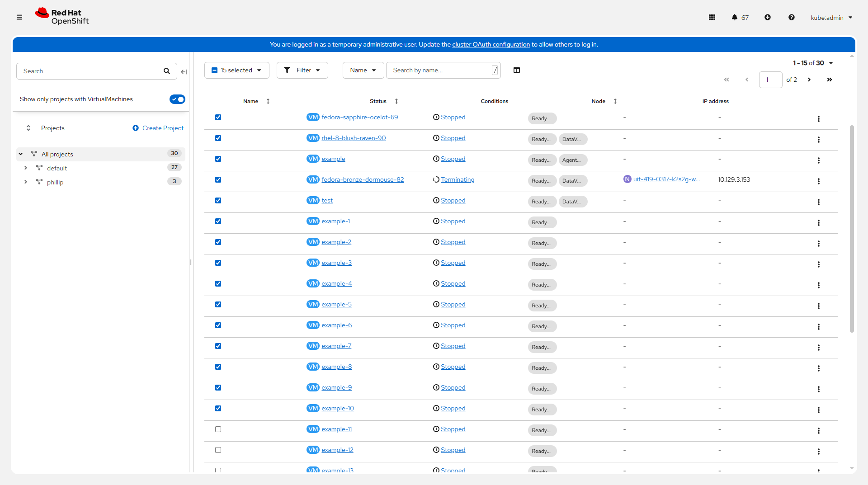Select All projects in tree

(57, 154)
